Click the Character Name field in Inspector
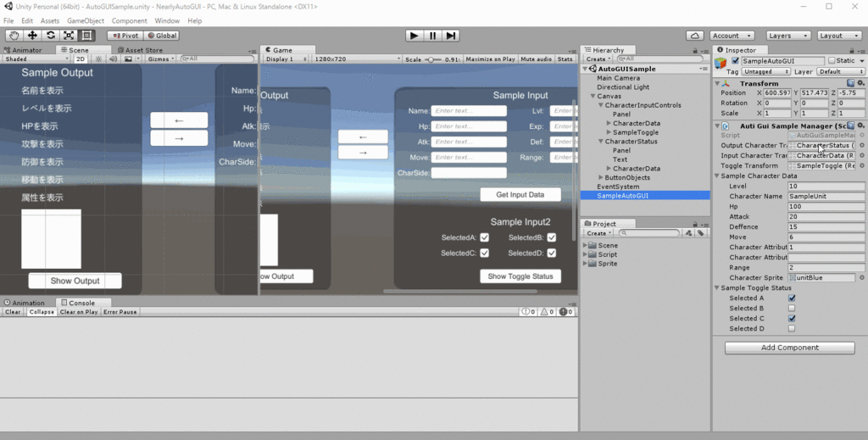 826,196
